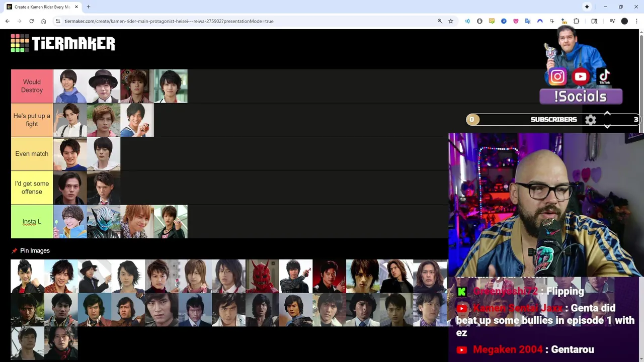Open the pink pig extension icon
The height and width of the screenshot is (362, 644).
516,21
